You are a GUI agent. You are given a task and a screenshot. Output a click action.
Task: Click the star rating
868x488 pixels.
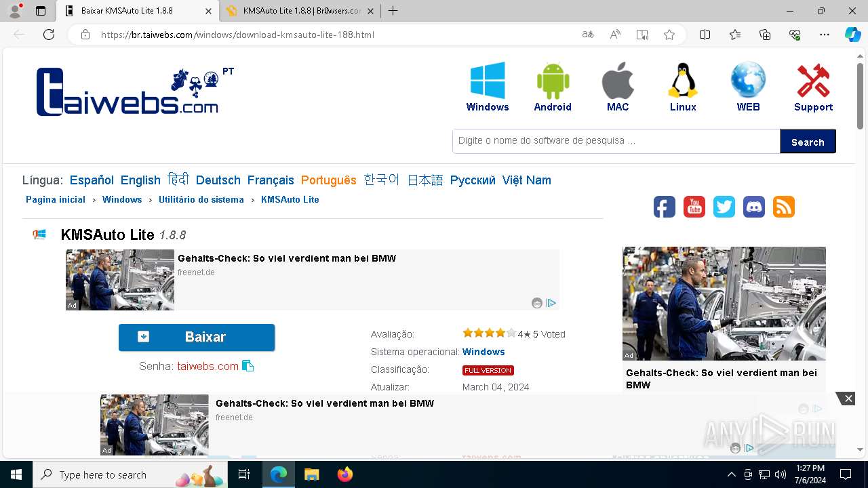coord(489,333)
